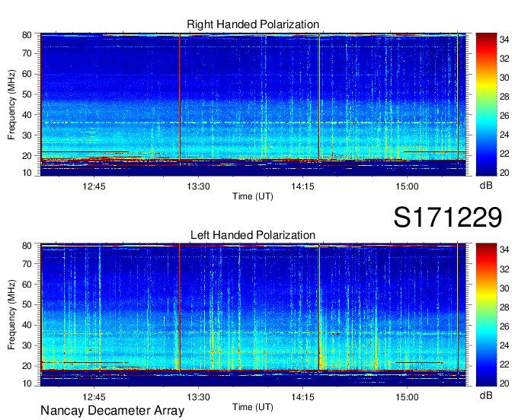Click "Frequency (MHz)" label of Right Handed plot
Screen dimensions: 518x420
(11, 104)
